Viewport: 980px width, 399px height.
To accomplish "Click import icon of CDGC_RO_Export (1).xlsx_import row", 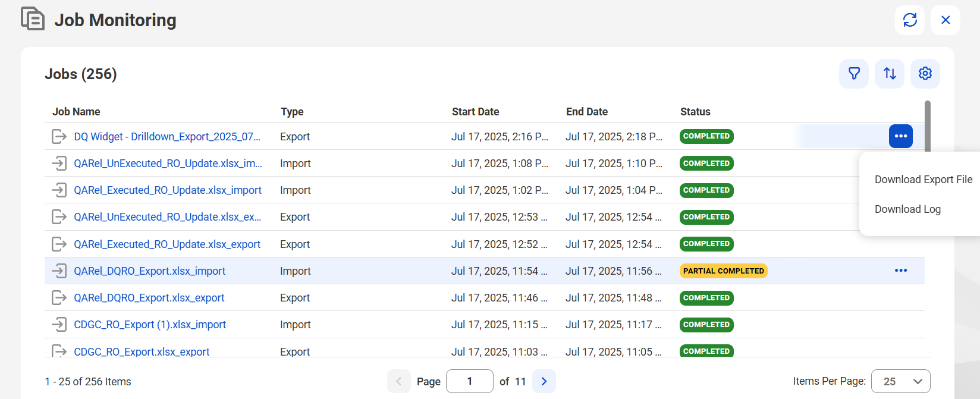I will (x=59, y=324).
